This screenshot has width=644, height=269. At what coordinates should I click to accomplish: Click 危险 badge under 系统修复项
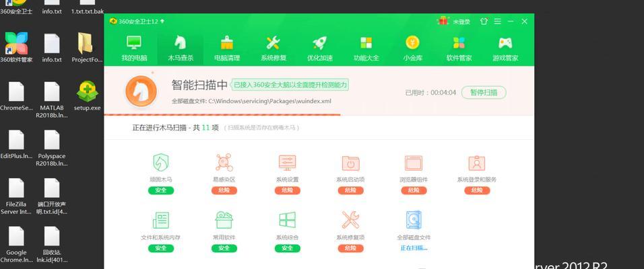350,248
